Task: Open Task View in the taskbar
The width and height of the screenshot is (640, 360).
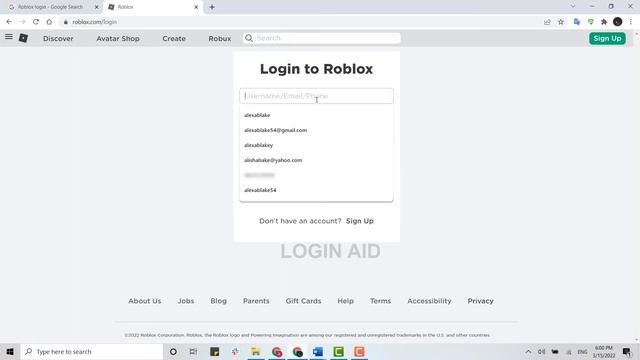Action: tap(193, 351)
